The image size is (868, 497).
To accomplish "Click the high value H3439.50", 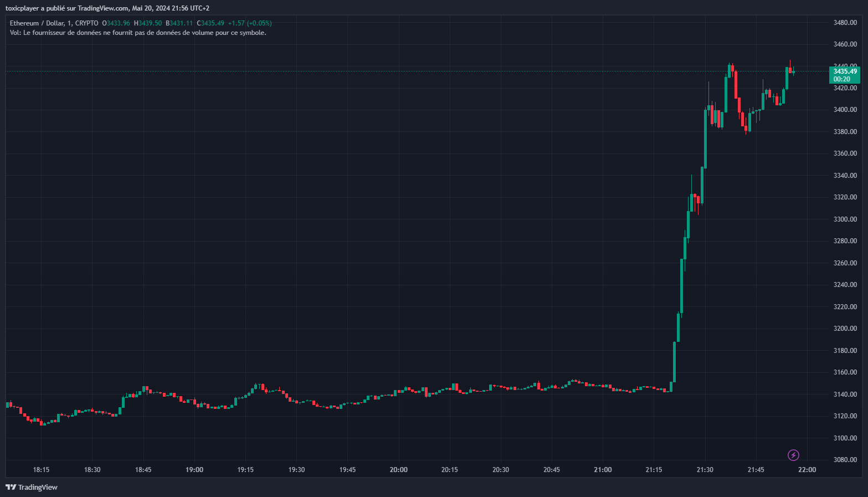I will 148,23.
